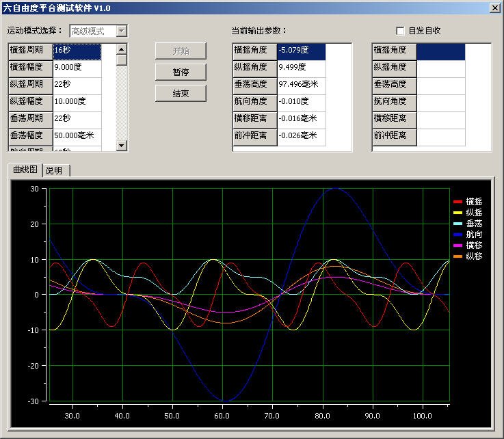The height and width of the screenshot is (439, 504).
Task: Open the 运动模式选择 dropdown
Action: (x=122, y=31)
